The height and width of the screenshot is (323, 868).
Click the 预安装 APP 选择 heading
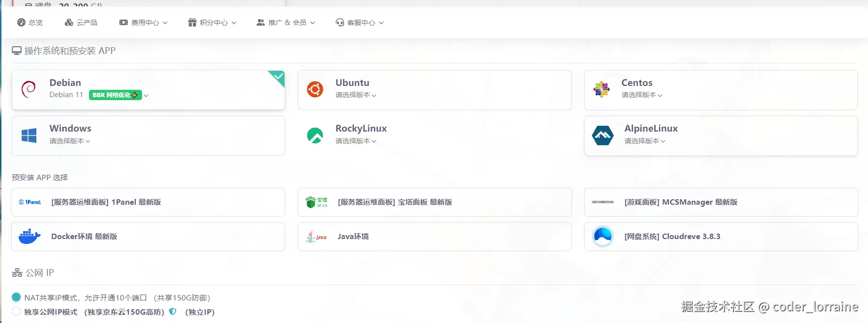tap(40, 177)
